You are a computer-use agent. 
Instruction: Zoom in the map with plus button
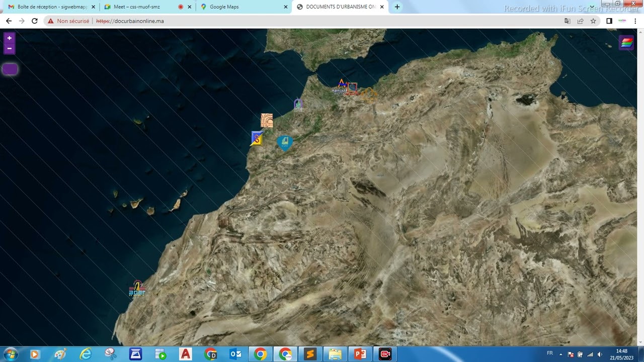(10, 38)
